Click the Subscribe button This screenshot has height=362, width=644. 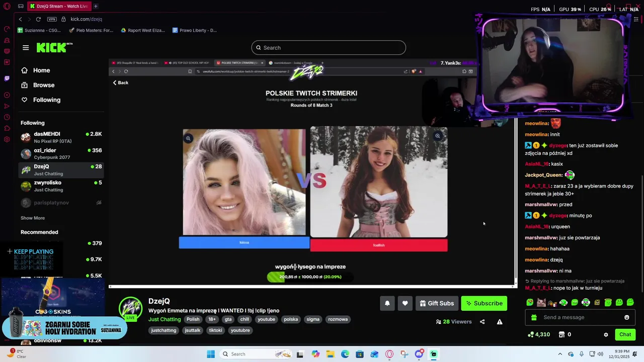pos(484,303)
